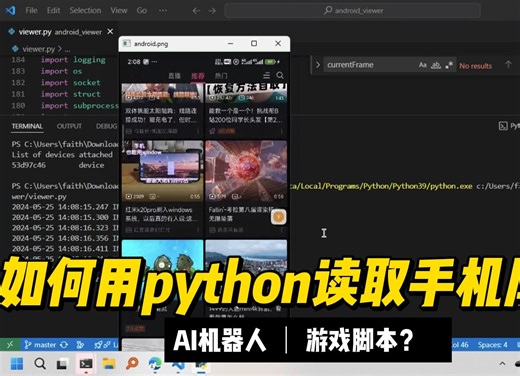Image resolution: width=520 pixels, height=376 pixels.
Task: Toggle Match Case in find widget
Action: pyautogui.click(x=423, y=65)
